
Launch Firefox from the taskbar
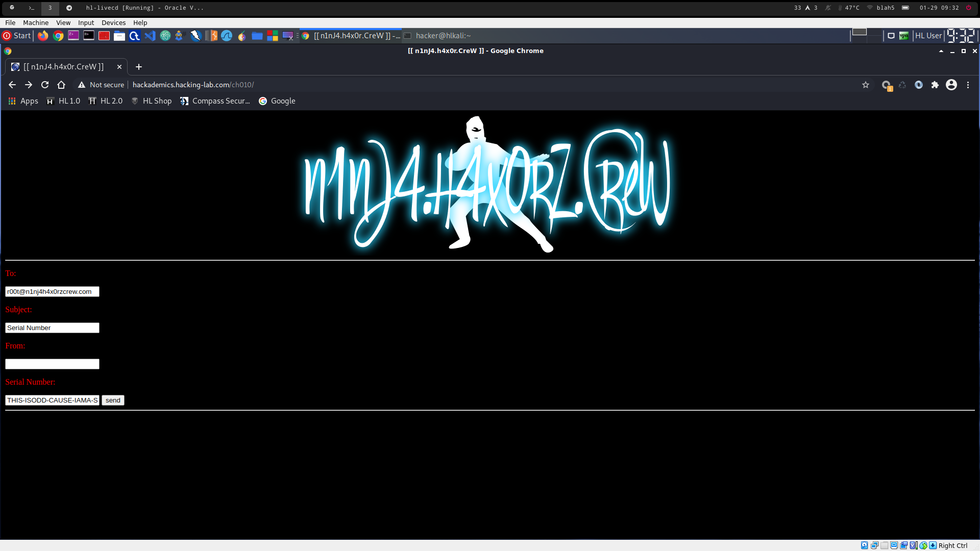(x=43, y=36)
